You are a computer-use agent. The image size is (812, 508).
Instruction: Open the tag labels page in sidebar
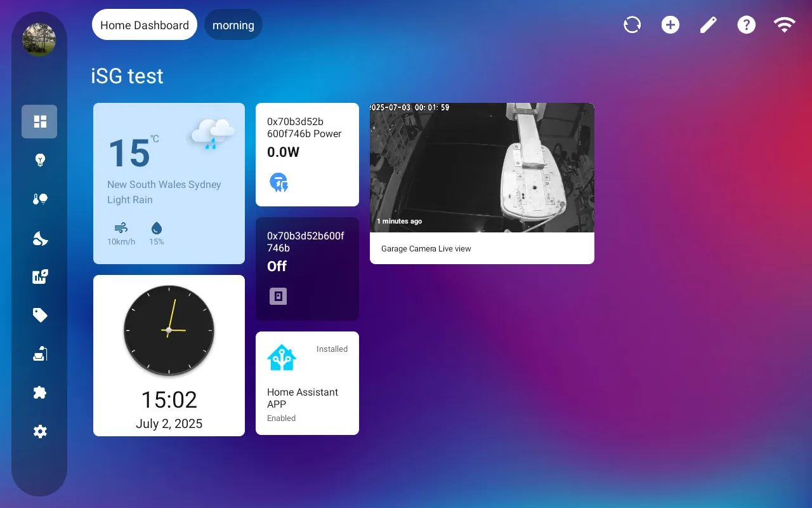pos(40,315)
